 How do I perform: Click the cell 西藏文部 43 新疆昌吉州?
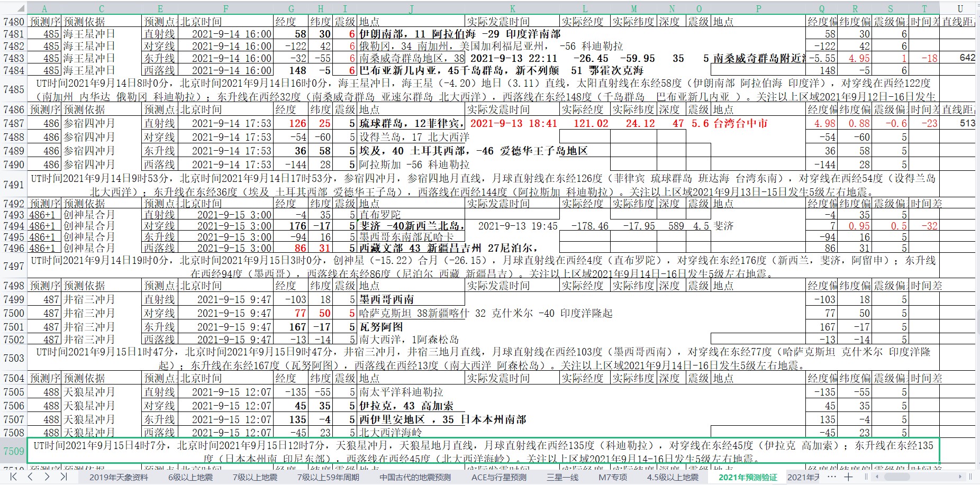tap(411, 248)
